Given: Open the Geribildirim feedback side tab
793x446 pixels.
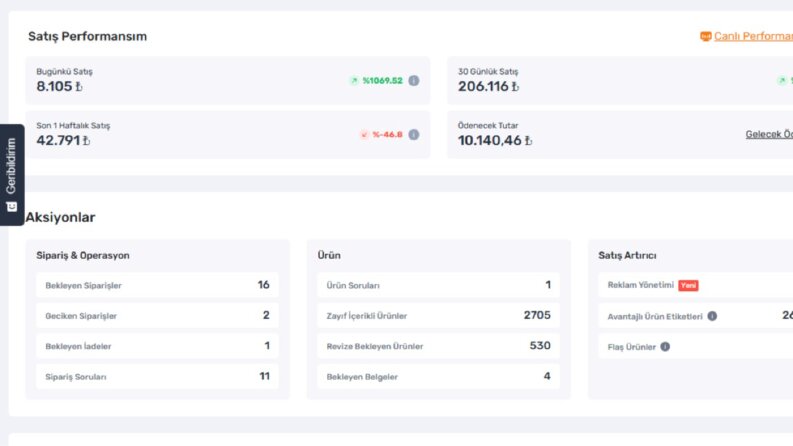Looking at the screenshot, I should 12,174.
